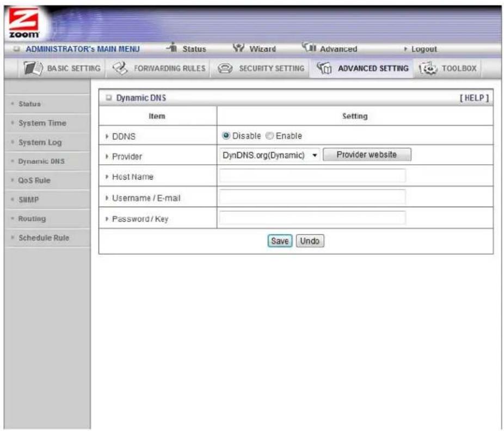Open SNMP in the sidebar
Viewport: 504px width, 431px height.
(28, 200)
